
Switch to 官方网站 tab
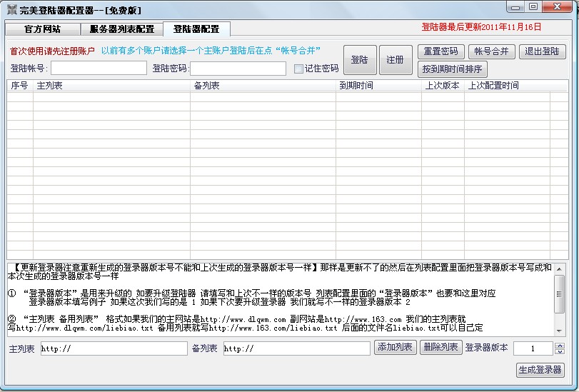click(42, 29)
